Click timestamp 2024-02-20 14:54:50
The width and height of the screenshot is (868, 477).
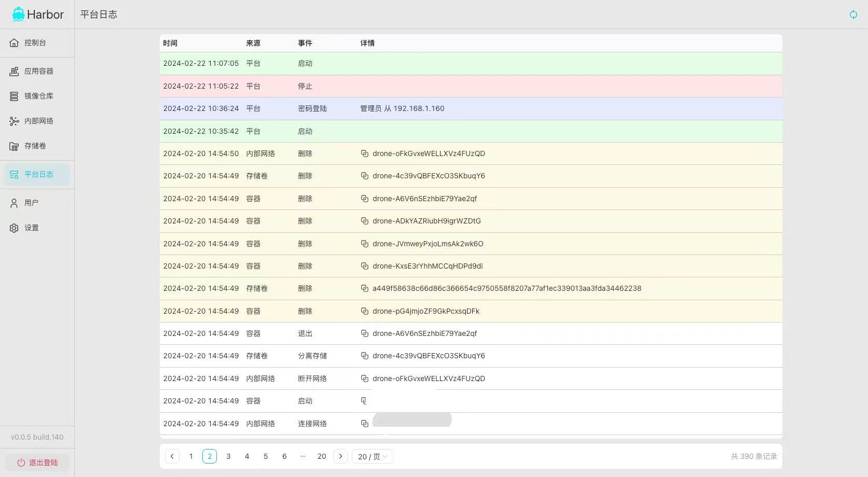(201, 153)
